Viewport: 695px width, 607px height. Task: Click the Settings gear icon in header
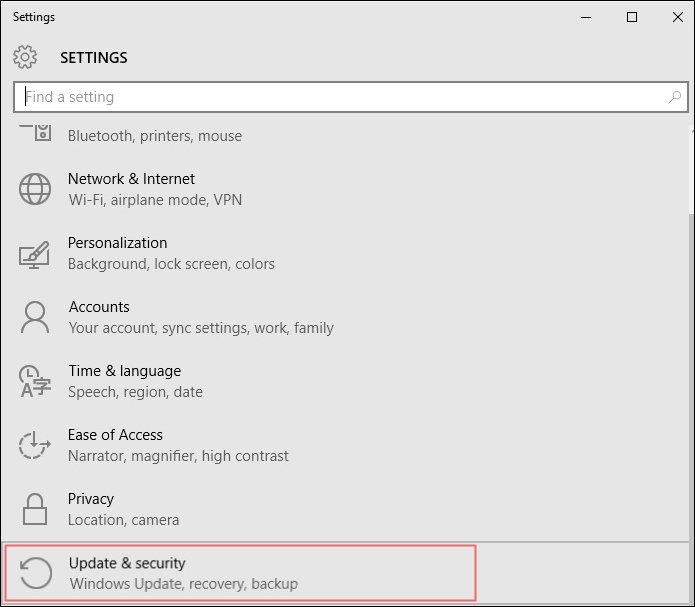[x=26, y=57]
